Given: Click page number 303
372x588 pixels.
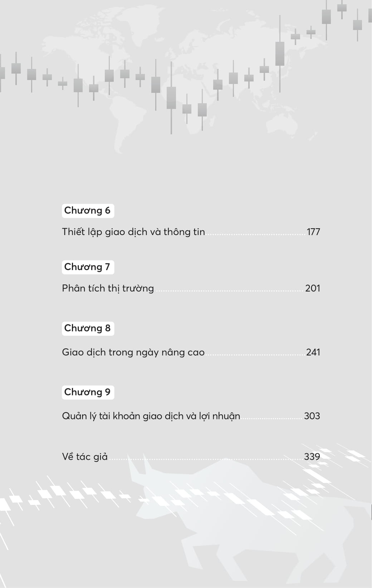Looking at the screenshot, I should point(312,416).
